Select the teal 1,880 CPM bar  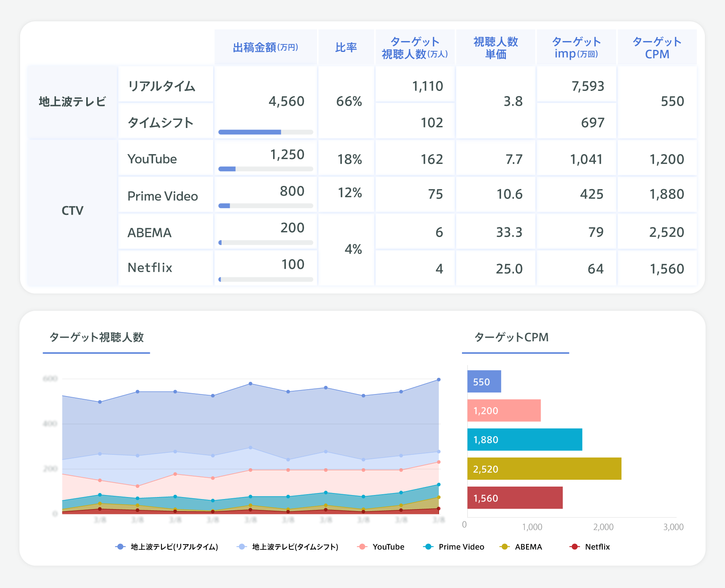[524, 439]
